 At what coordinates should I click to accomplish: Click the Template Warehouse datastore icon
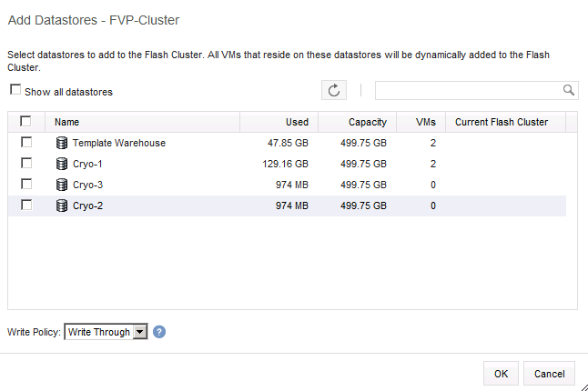pos(62,143)
